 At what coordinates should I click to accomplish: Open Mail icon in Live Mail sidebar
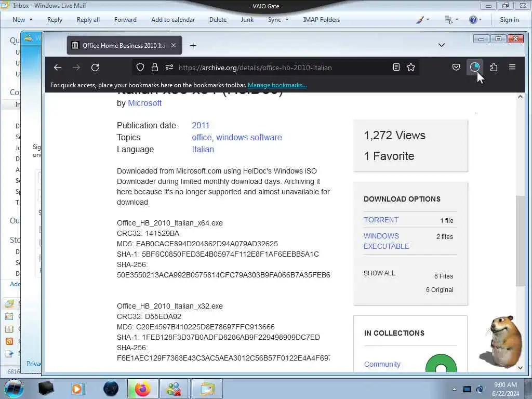9,303
